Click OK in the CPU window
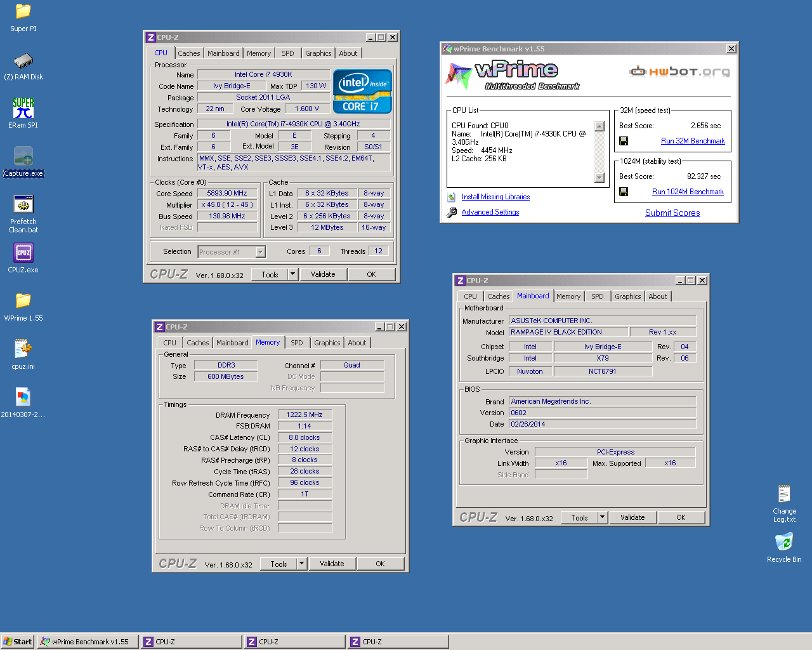 (x=371, y=274)
